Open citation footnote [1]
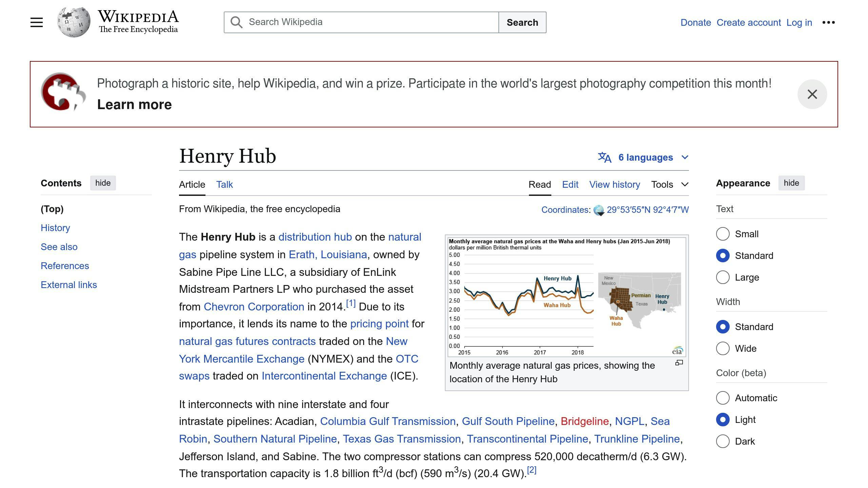This screenshot has width=868, height=488. pyautogui.click(x=351, y=303)
